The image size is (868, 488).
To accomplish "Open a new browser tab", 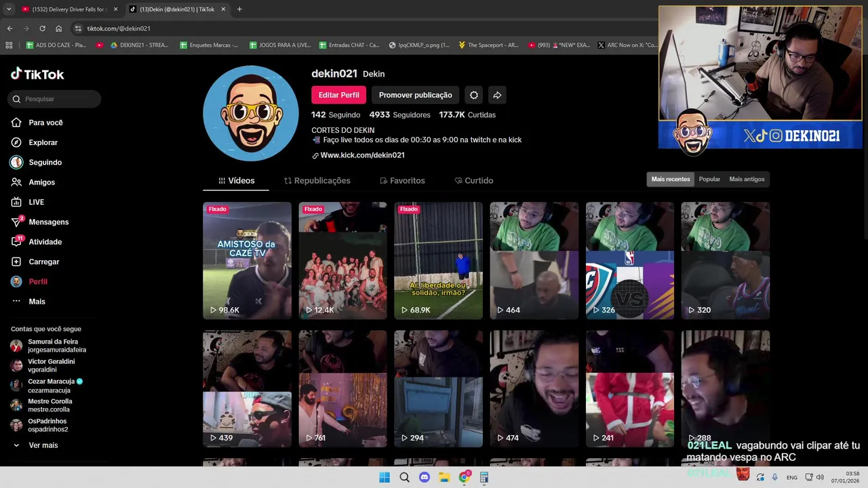I will tap(239, 9).
